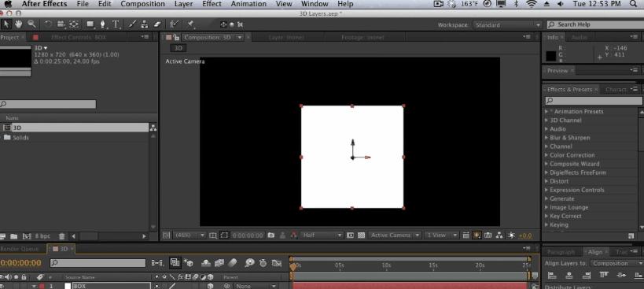Screen dimensions: 644x289
Task: Open the Composition menu
Action: click(142, 4)
